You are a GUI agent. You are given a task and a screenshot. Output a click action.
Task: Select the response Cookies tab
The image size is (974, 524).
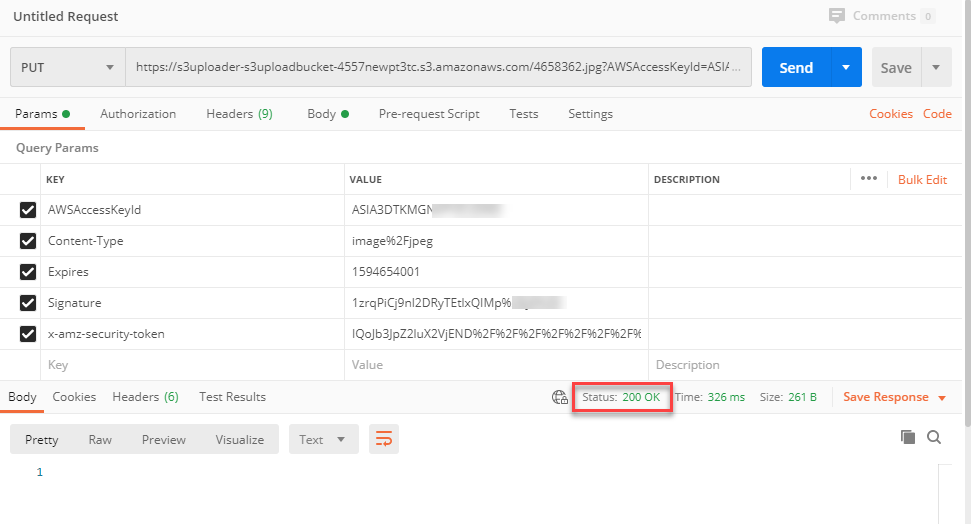click(74, 397)
